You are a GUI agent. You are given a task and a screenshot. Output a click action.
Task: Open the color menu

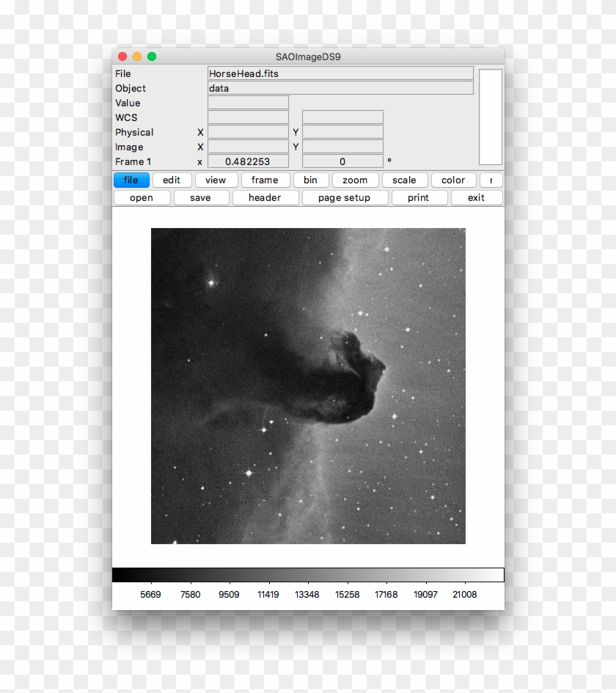452,180
